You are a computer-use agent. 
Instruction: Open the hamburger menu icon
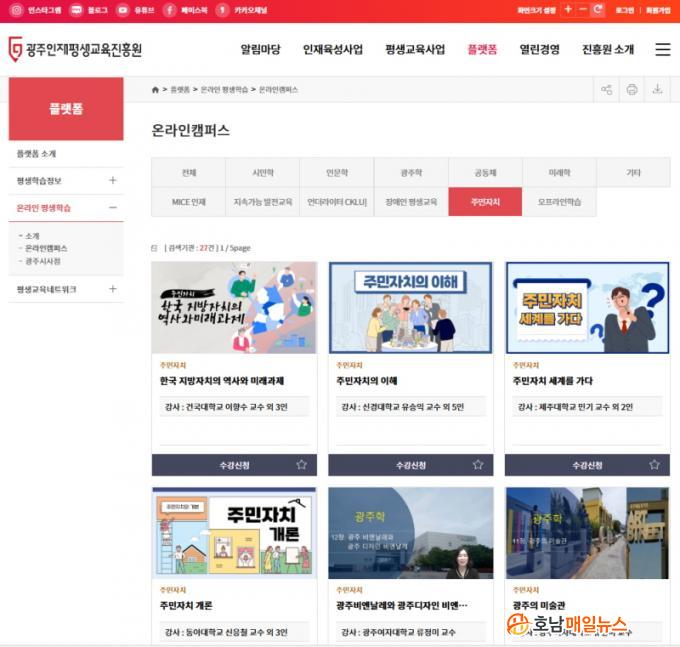pos(662,49)
